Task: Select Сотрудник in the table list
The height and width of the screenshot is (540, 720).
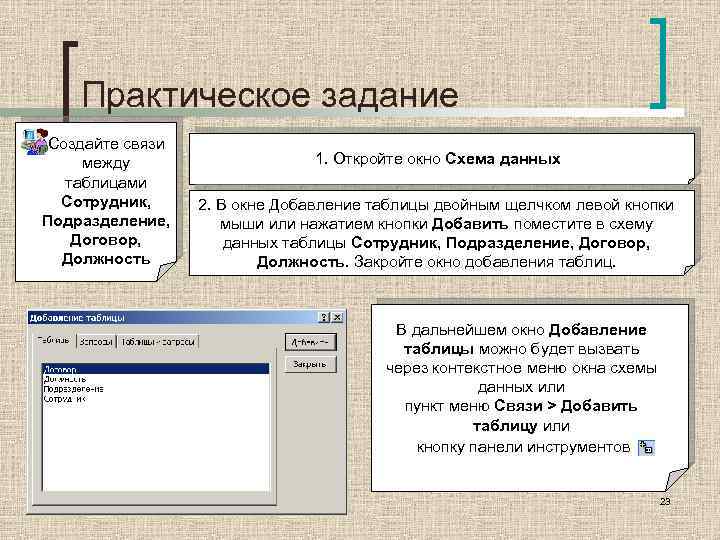Action: (156, 399)
